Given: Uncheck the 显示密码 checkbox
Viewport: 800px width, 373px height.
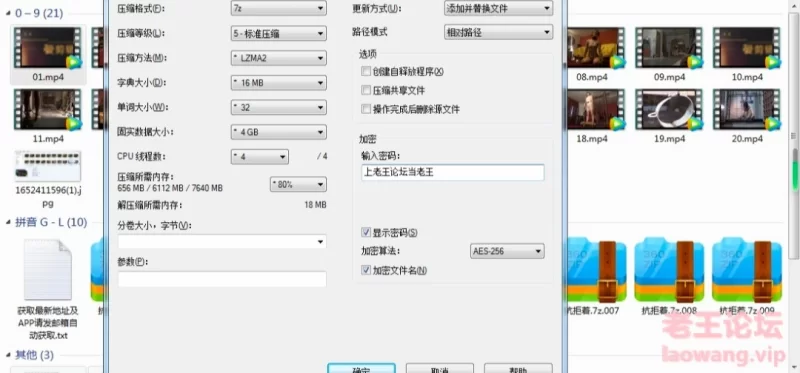Looking at the screenshot, I should click(x=365, y=233).
